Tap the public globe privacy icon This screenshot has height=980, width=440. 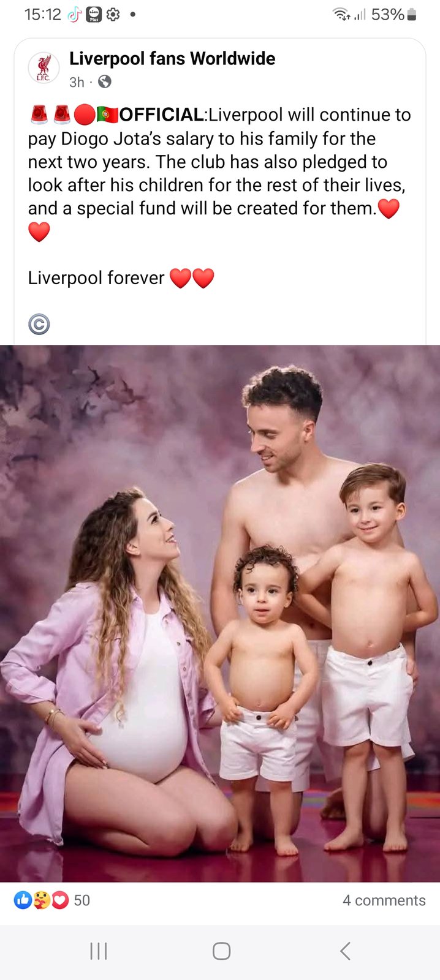click(105, 81)
